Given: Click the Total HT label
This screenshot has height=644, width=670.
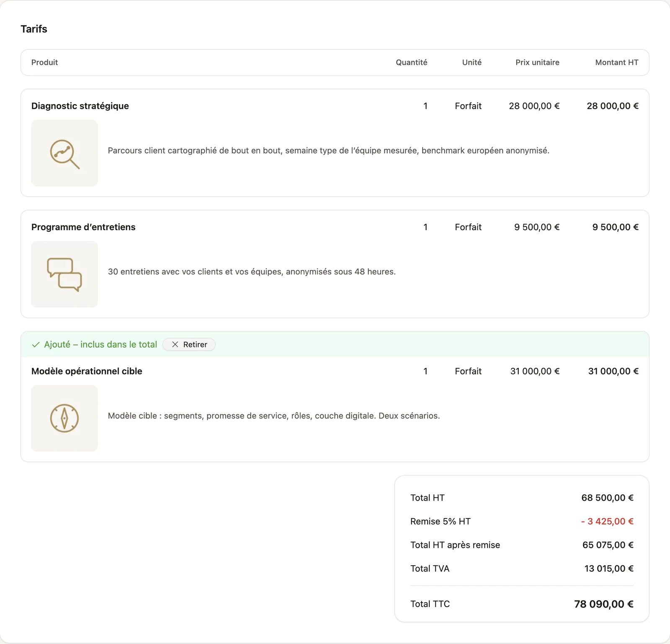Looking at the screenshot, I should 427,498.
